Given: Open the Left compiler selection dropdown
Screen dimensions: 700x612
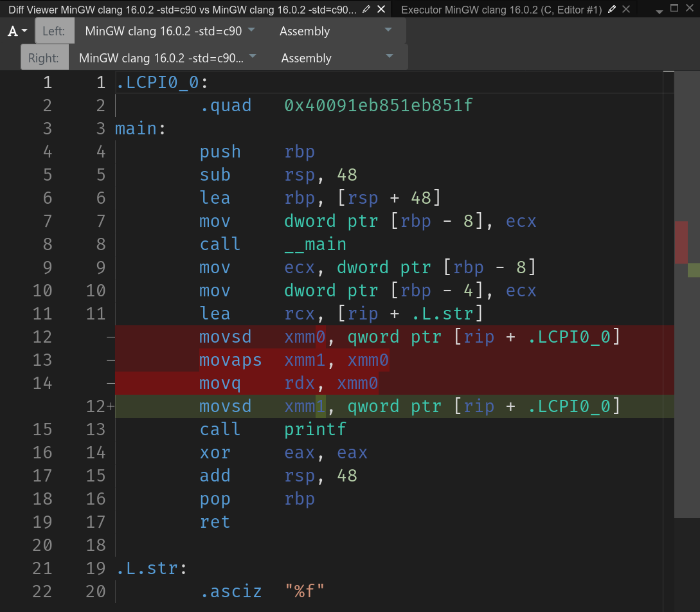Looking at the screenshot, I should (170, 32).
